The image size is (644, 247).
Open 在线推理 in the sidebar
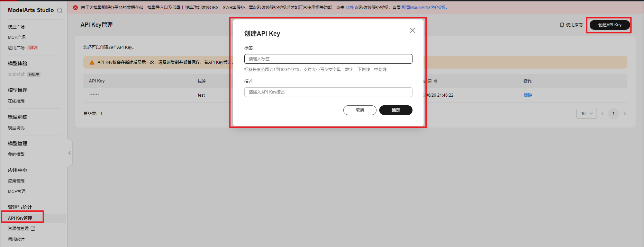pos(16,101)
